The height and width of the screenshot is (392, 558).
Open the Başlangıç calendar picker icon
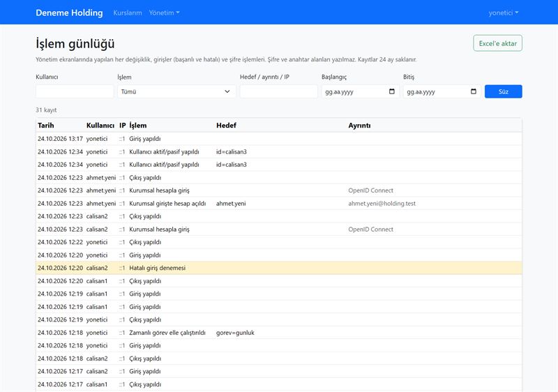392,91
